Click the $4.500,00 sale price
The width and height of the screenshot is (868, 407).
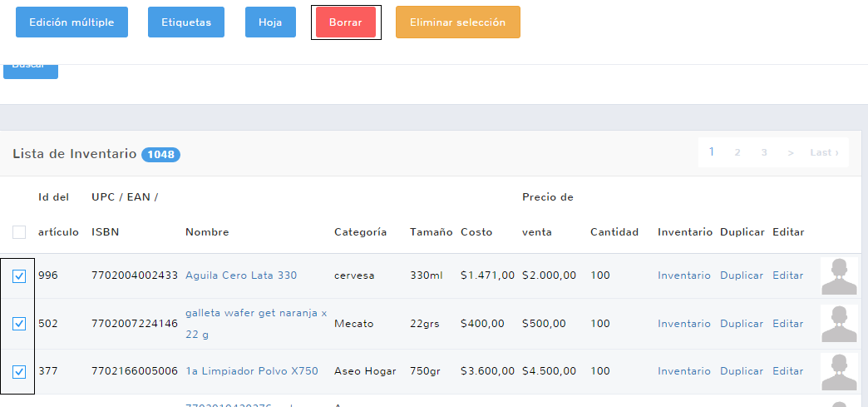(x=549, y=371)
